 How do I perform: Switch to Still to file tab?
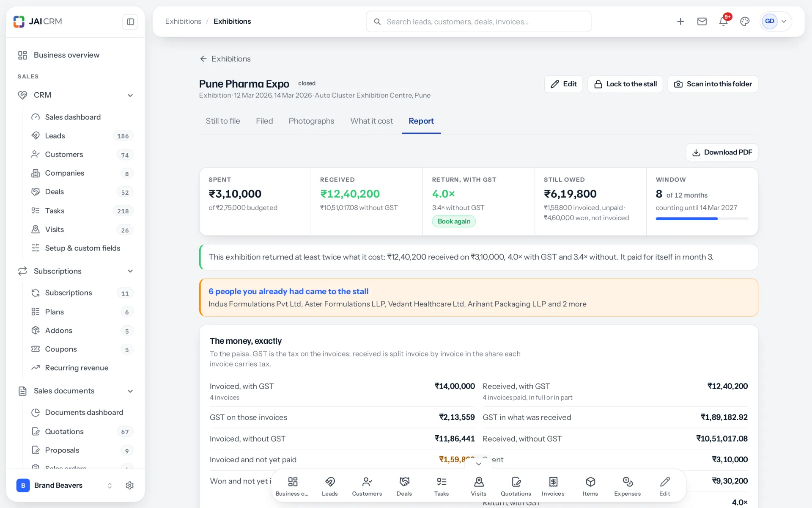tap(223, 121)
